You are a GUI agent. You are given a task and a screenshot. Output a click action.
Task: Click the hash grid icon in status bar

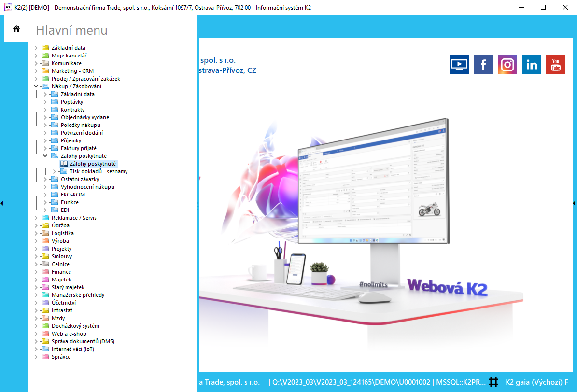tap(493, 382)
